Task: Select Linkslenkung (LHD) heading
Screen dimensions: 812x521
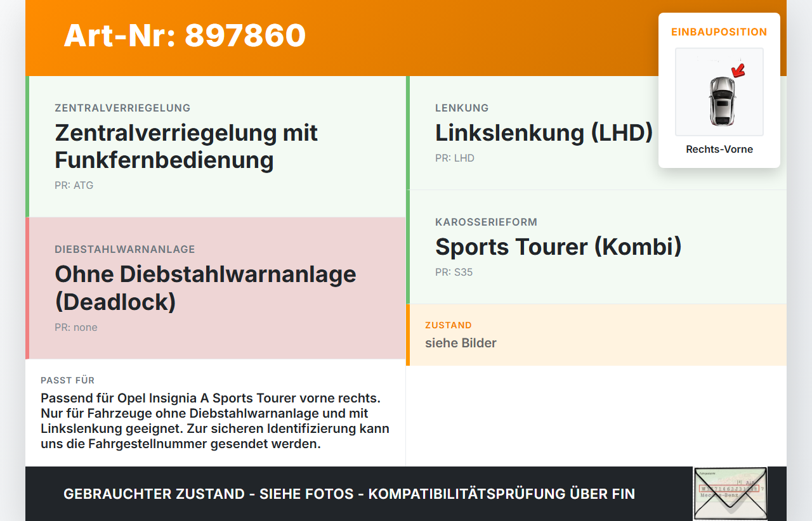Action: (x=544, y=133)
